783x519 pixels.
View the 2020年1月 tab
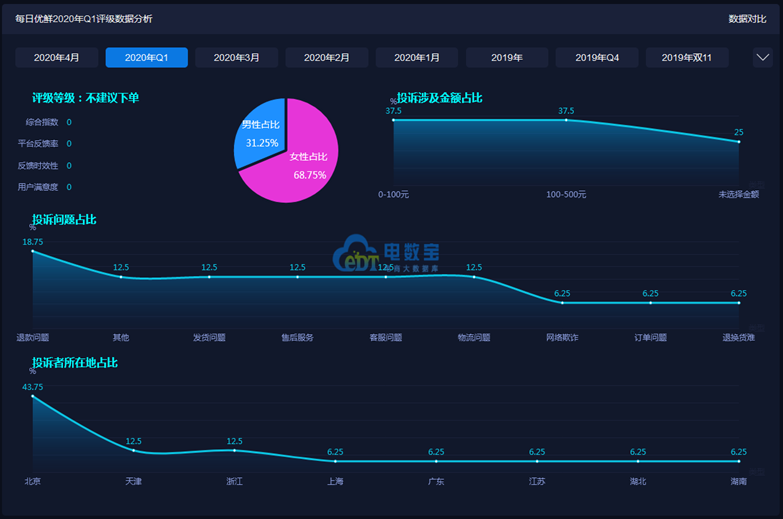point(417,57)
